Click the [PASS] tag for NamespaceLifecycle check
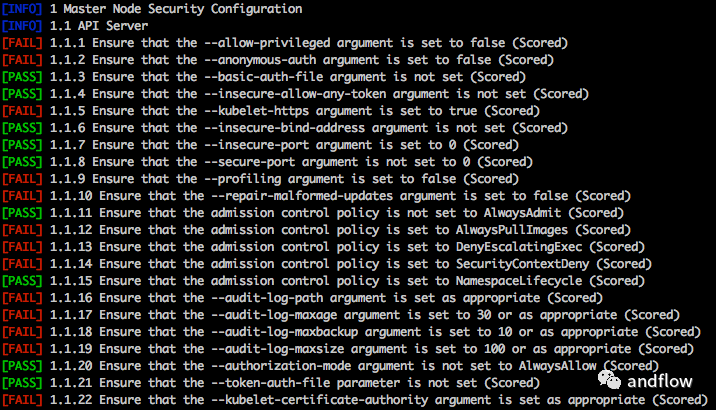The image size is (716, 410). pos(22,281)
